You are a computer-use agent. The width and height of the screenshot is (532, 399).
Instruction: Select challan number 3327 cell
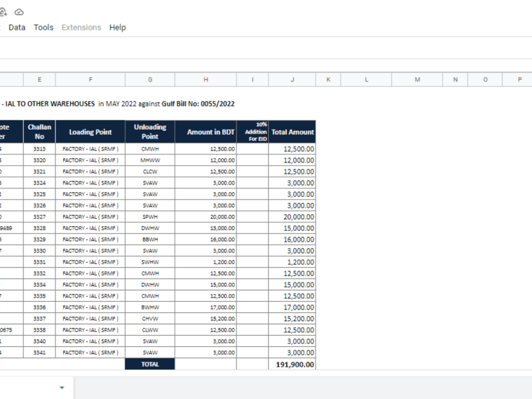(39, 217)
